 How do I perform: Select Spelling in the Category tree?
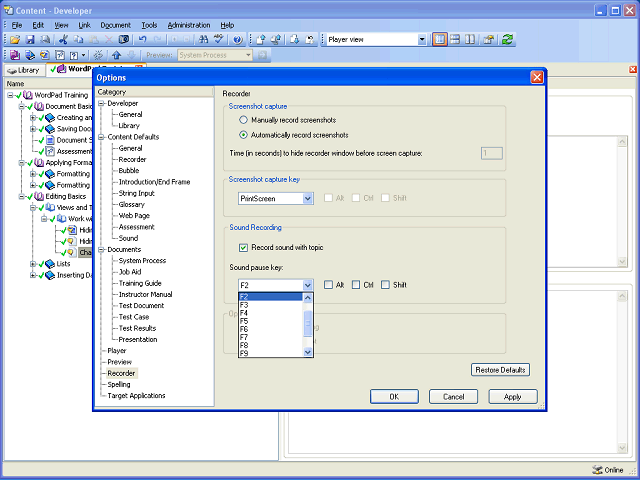119,384
